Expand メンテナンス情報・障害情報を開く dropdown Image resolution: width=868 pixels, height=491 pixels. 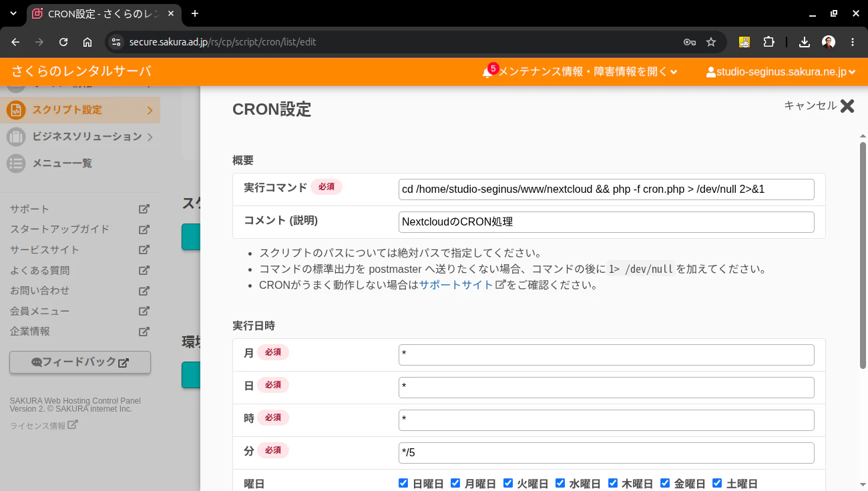tap(588, 71)
